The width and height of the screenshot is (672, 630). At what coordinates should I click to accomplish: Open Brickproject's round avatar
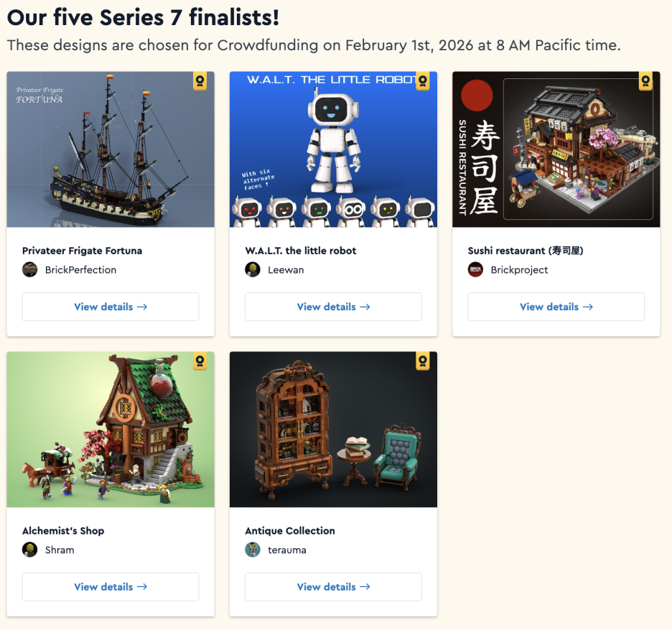(476, 270)
